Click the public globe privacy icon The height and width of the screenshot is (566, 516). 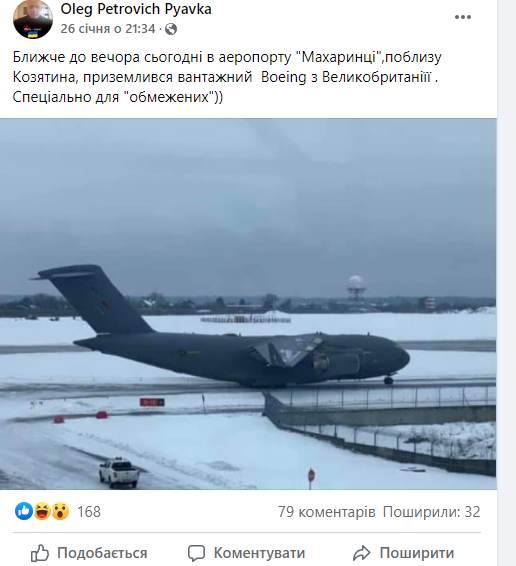tap(171, 29)
